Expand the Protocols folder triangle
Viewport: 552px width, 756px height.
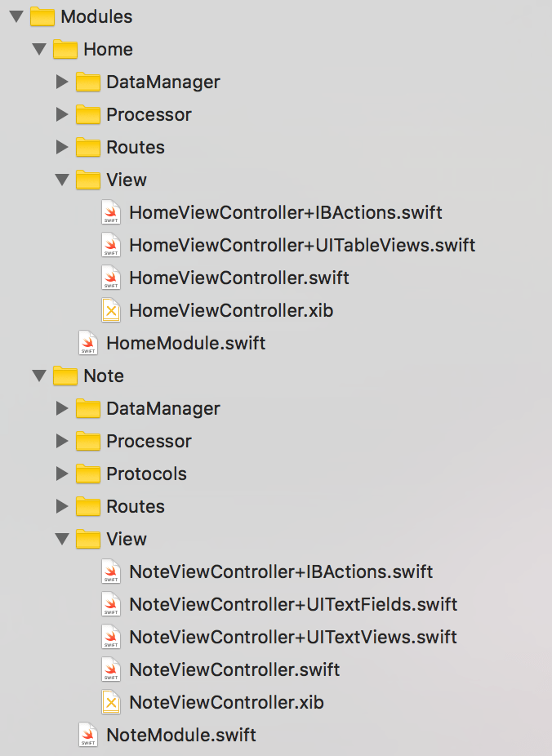coord(61,474)
